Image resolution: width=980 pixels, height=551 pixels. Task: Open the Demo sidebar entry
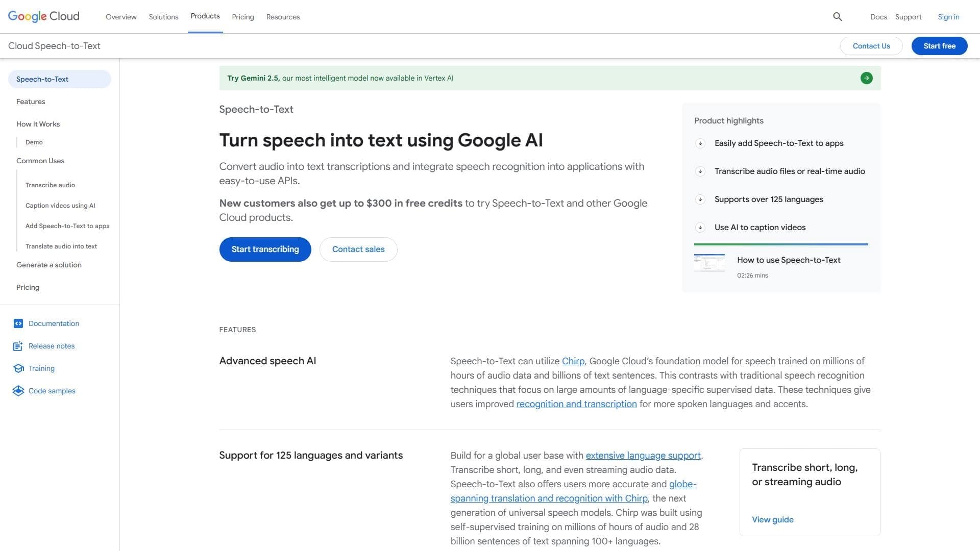tap(34, 142)
